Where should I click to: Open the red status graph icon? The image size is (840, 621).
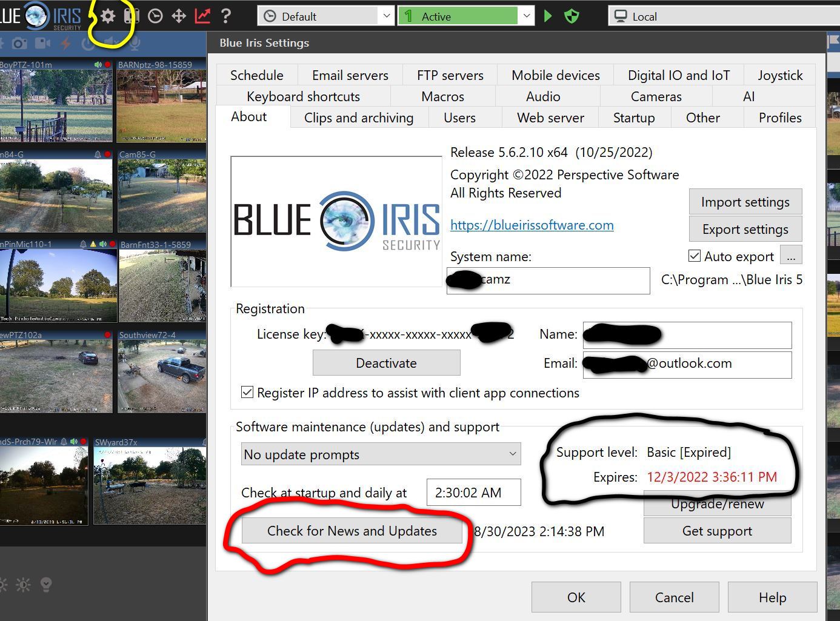pyautogui.click(x=202, y=16)
